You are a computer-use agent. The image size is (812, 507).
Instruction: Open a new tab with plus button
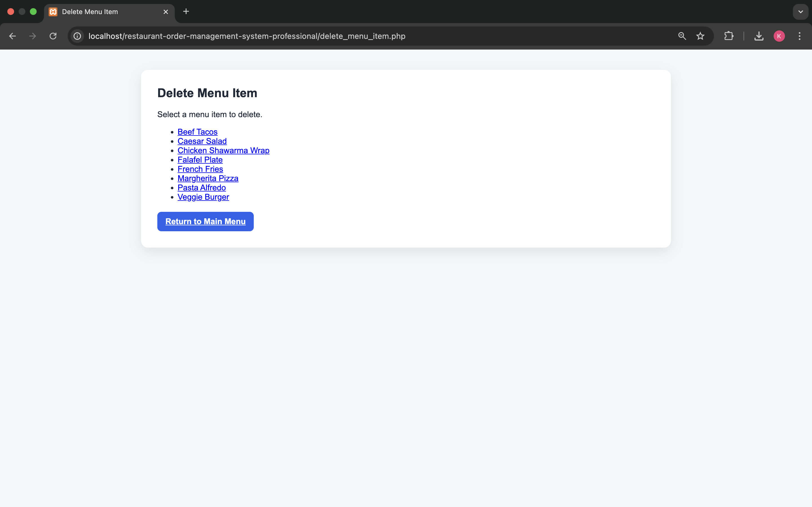[x=186, y=11]
